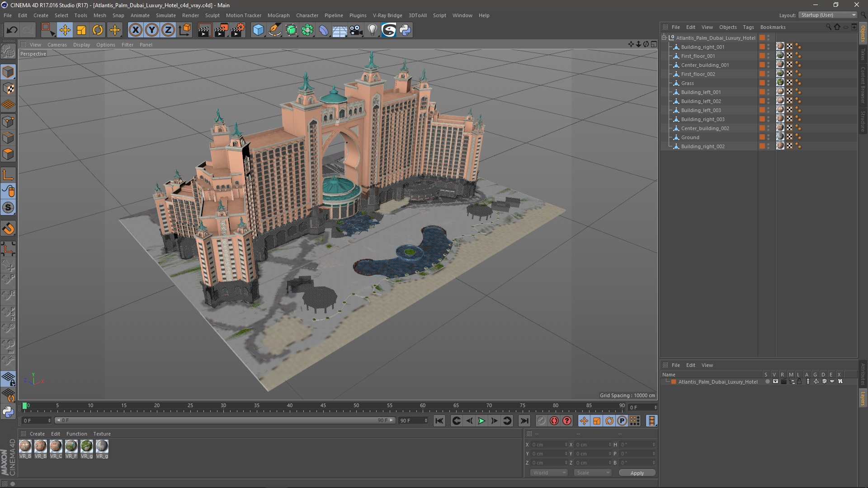Select Building_right_001 object
Screen dimensions: 868x488
[703, 47]
